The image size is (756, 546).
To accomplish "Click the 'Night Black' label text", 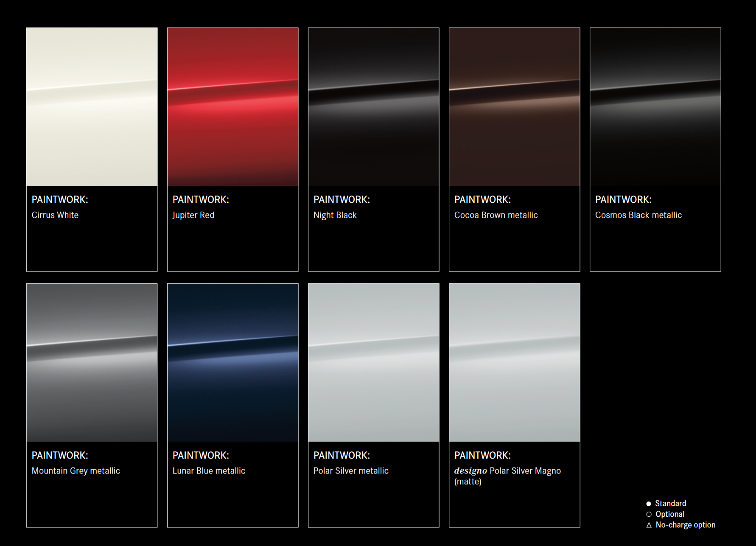I will tap(335, 215).
